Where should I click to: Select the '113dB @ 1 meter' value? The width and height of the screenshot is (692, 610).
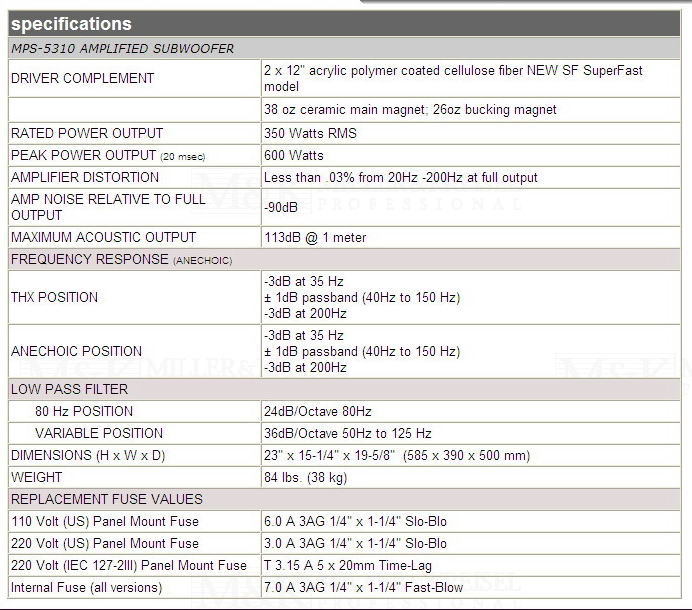click(x=315, y=237)
